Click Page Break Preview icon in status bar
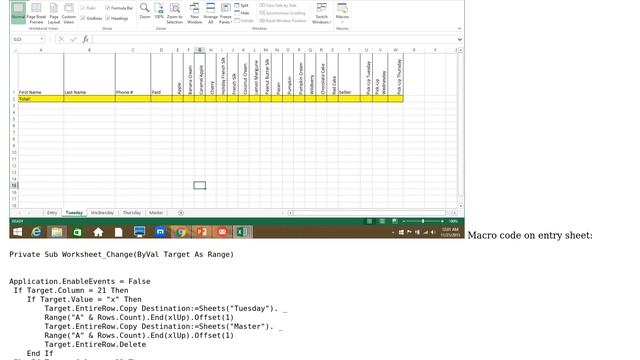Viewport: 640px width, 360px height. click(395, 221)
